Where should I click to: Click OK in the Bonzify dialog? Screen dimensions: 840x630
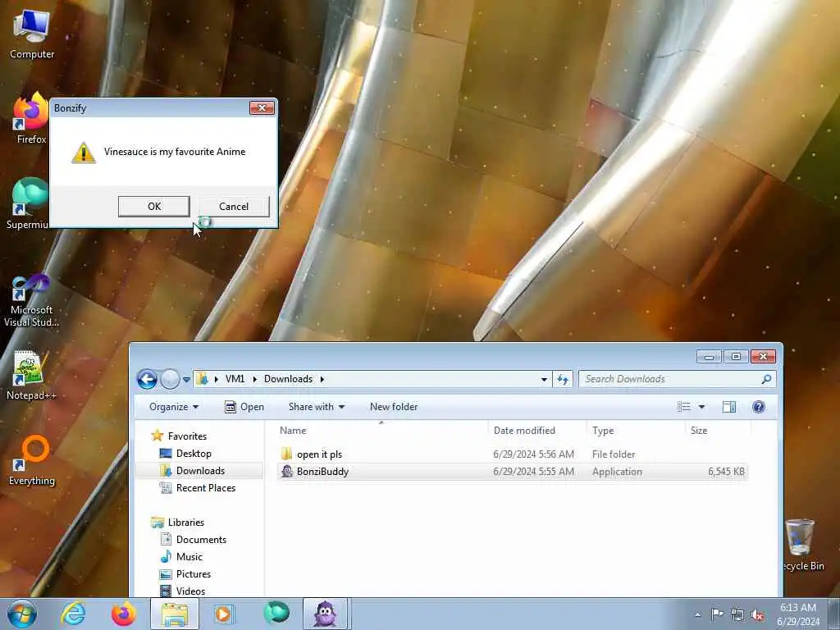(x=153, y=206)
